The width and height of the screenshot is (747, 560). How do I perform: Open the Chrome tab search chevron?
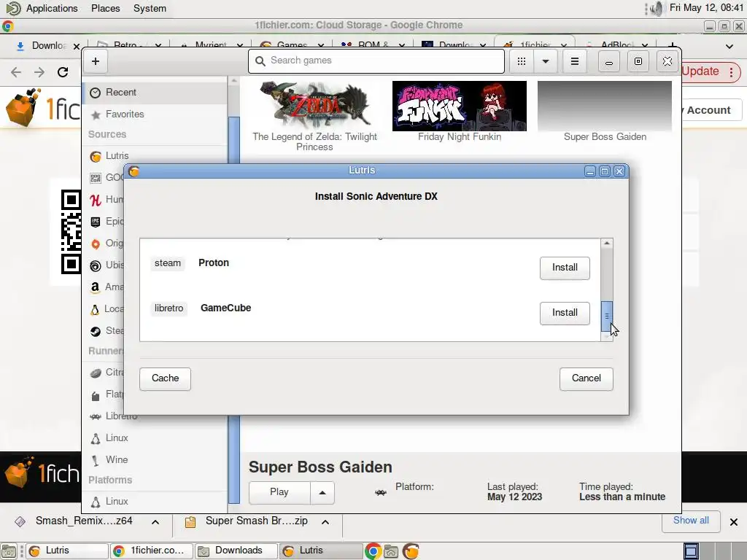[729, 46]
